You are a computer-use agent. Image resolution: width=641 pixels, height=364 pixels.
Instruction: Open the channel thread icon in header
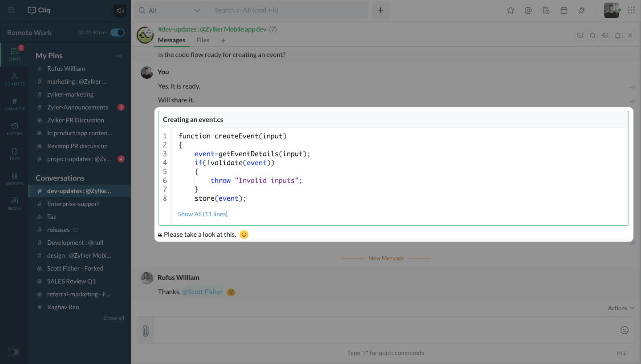click(x=580, y=36)
